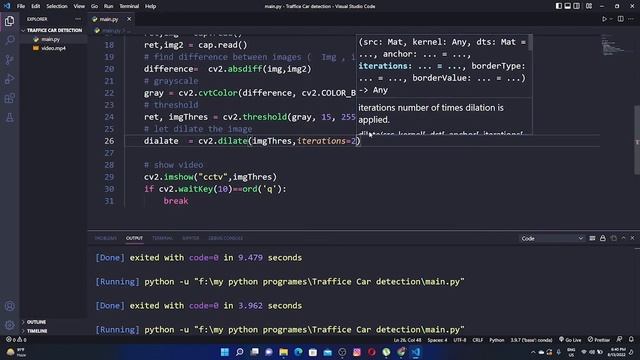
Task: Toggle the secondary side bar
Action: (576, 6)
